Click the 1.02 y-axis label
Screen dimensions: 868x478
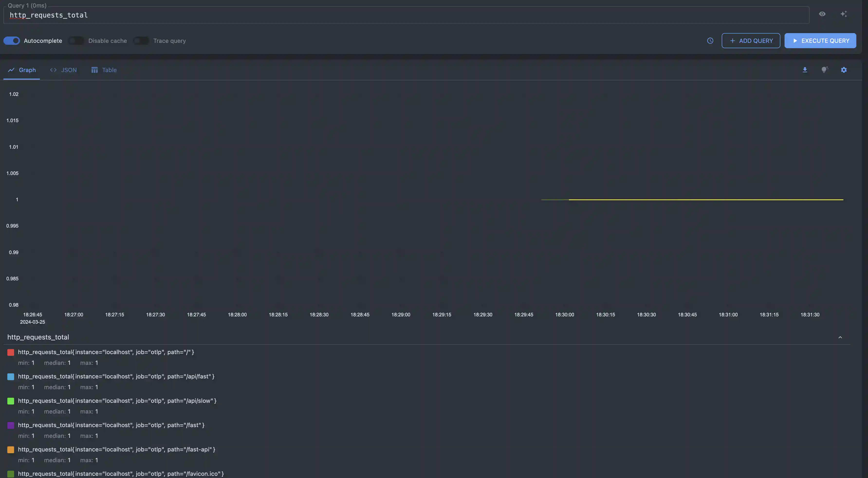pyautogui.click(x=13, y=94)
